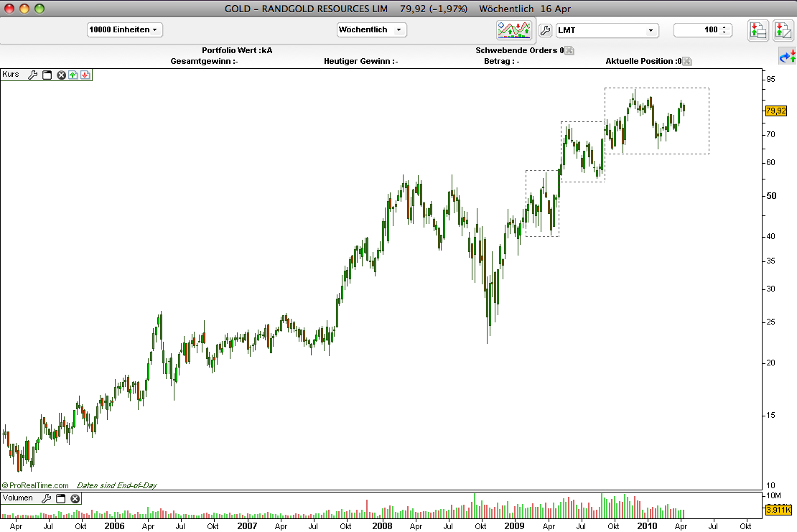
Task: Click the Heutiger Gewinn text
Action: pyautogui.click(x=361, y=62)
